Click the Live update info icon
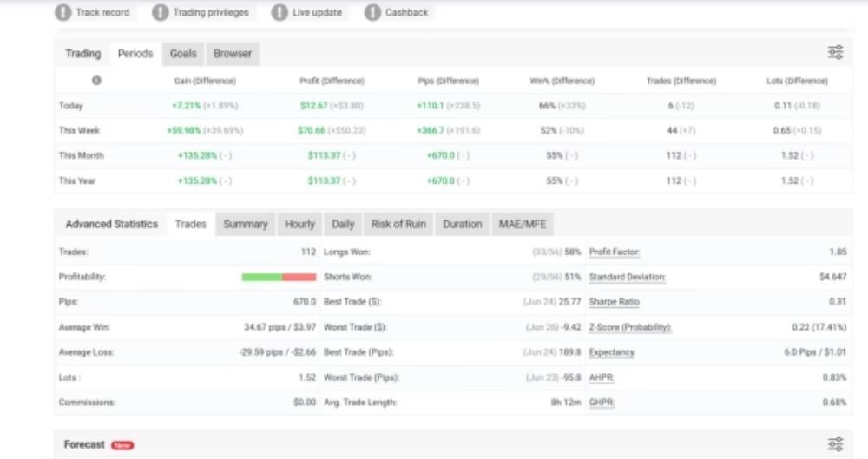The image size is (868, 459). pyautogui.click(x=279, y=13)
